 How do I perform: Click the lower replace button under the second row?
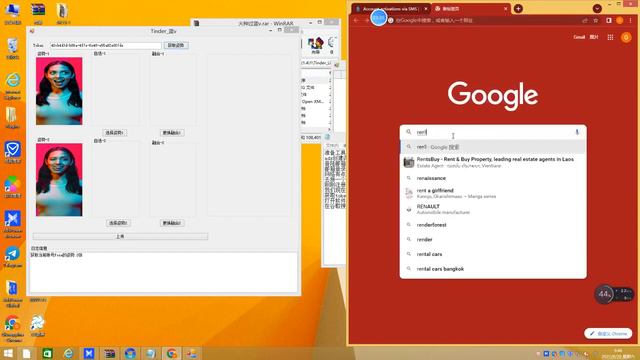(172, 223)
